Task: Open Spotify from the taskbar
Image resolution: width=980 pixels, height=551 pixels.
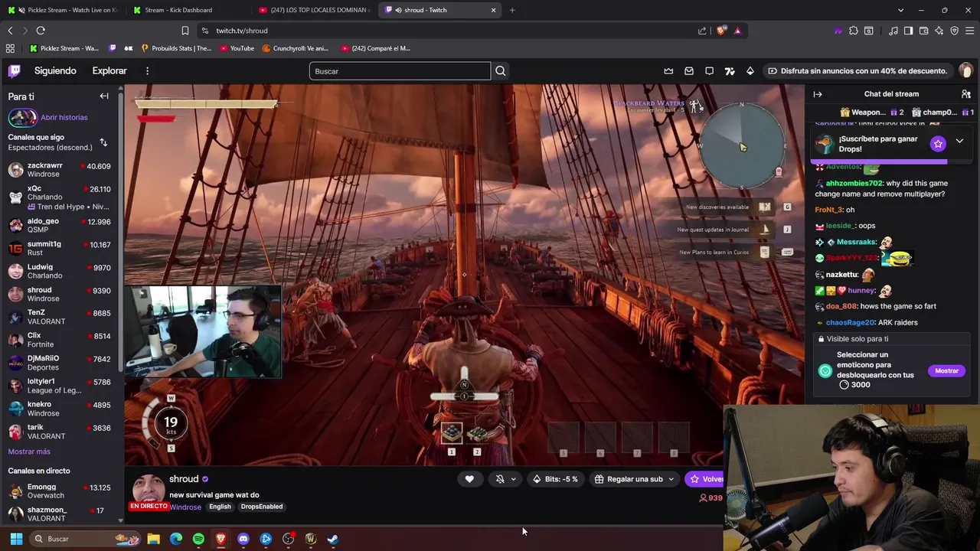Action: (198, 539)
